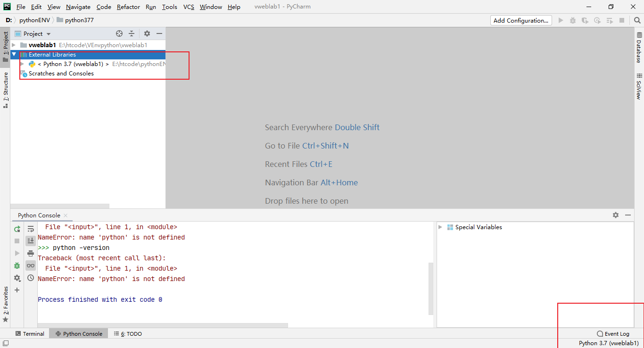Expand the vweblab1 project folder

pos(14,45)
